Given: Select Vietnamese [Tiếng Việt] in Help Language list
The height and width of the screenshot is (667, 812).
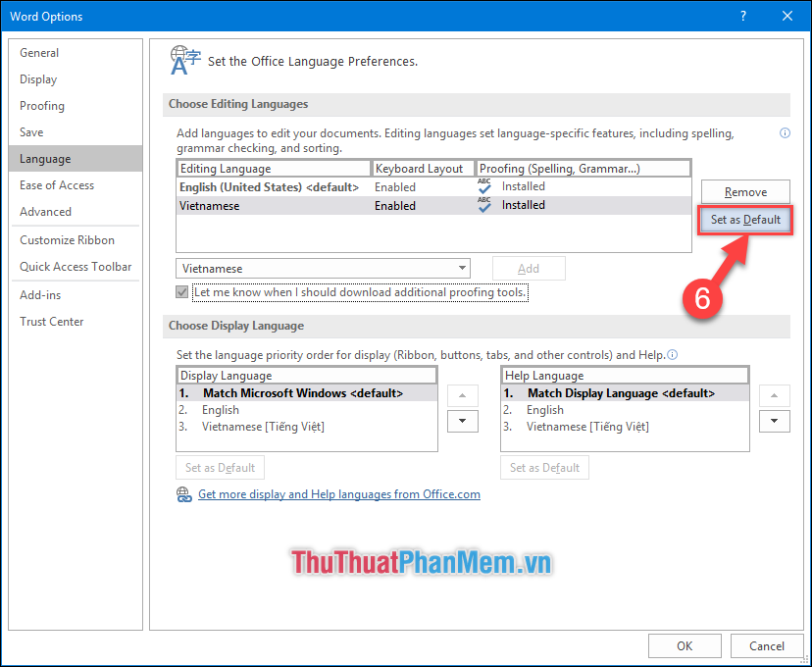Looking at the screenshot, I should point(625,427).
